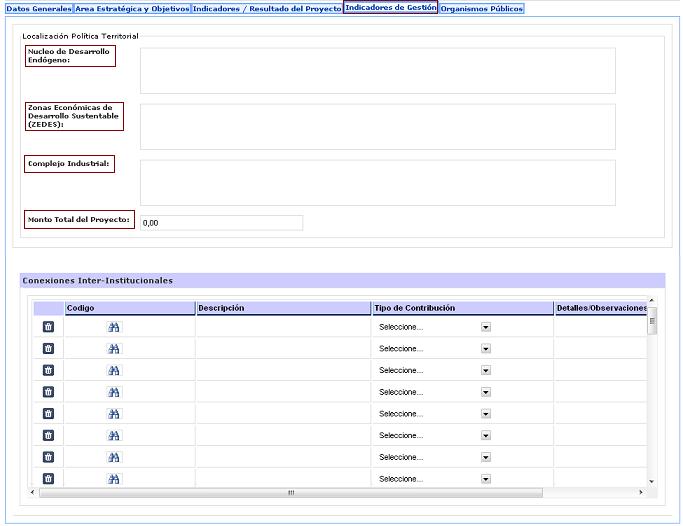Open the last row Seleccione dropdown
Screen dimensions: 683x526
point(486,479)
